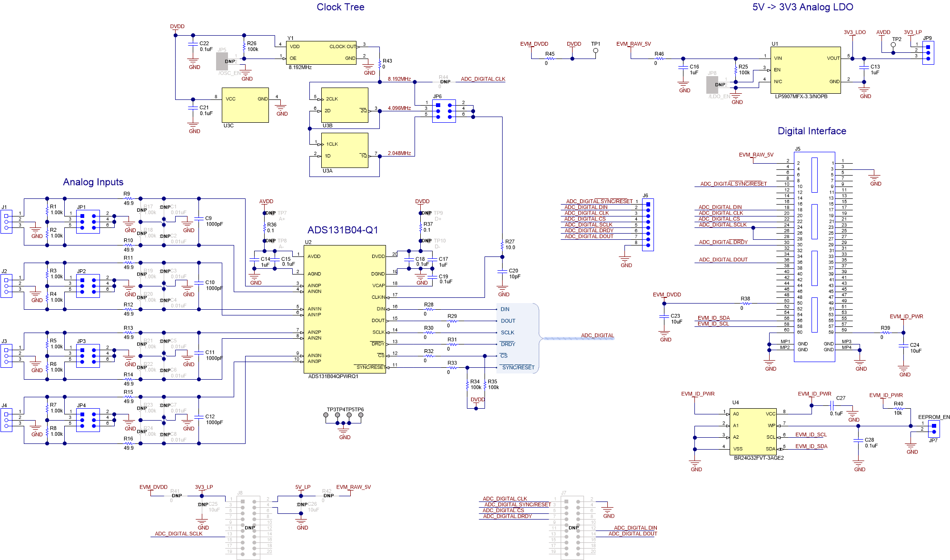Click the U3B flip-flop divider symbol
Image resolution: width=950 pixels, height=560 pixels.
[344, 106]
